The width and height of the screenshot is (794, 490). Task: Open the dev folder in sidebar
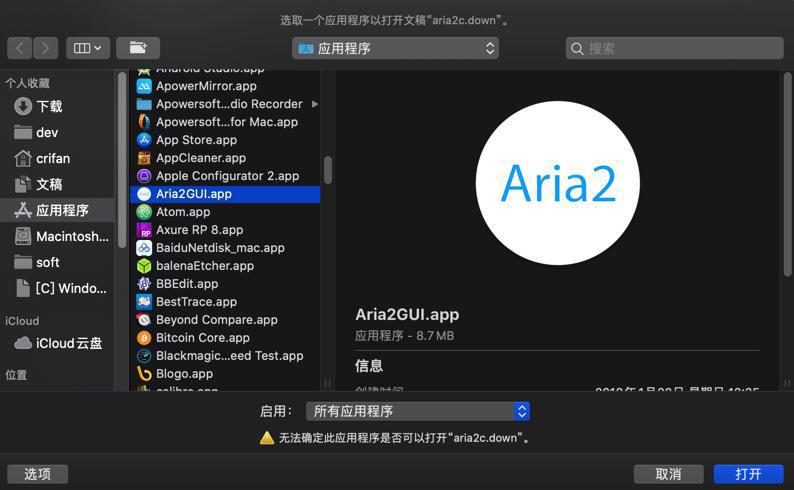pyautogui.click(x=57, y=133)
